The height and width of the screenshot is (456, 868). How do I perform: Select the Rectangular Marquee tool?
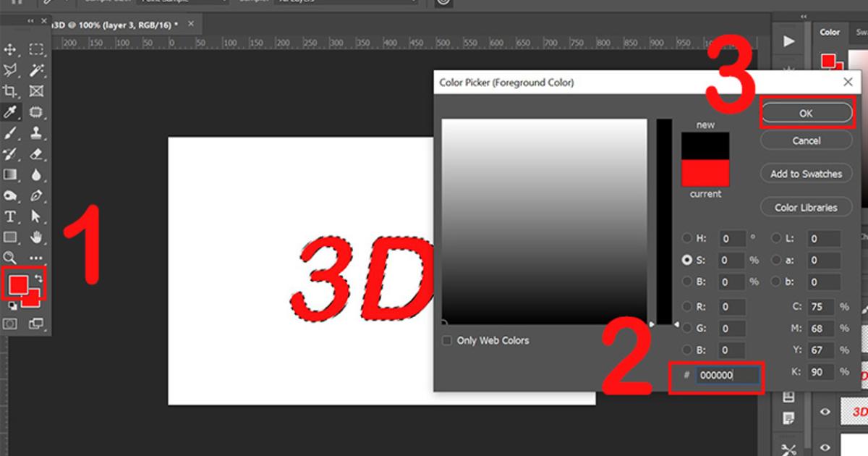(36, 49)
